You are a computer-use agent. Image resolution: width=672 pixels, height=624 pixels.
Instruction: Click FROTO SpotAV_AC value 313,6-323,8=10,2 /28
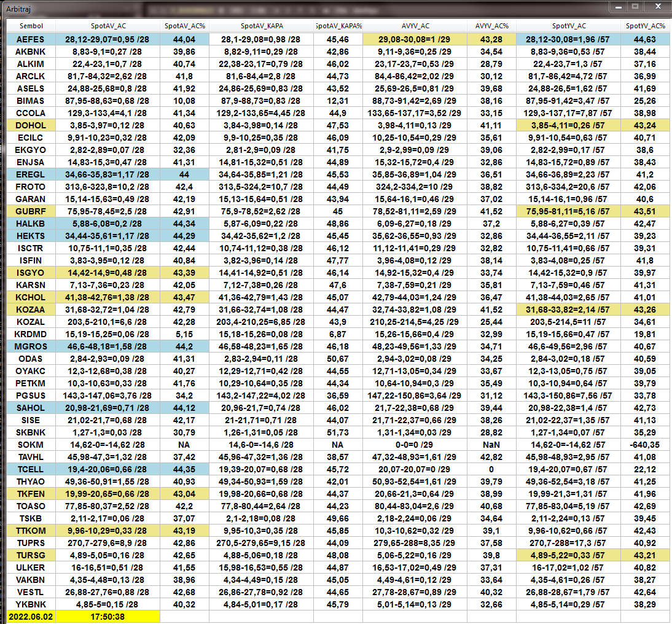pyautogui.click(x=108, y=187)
